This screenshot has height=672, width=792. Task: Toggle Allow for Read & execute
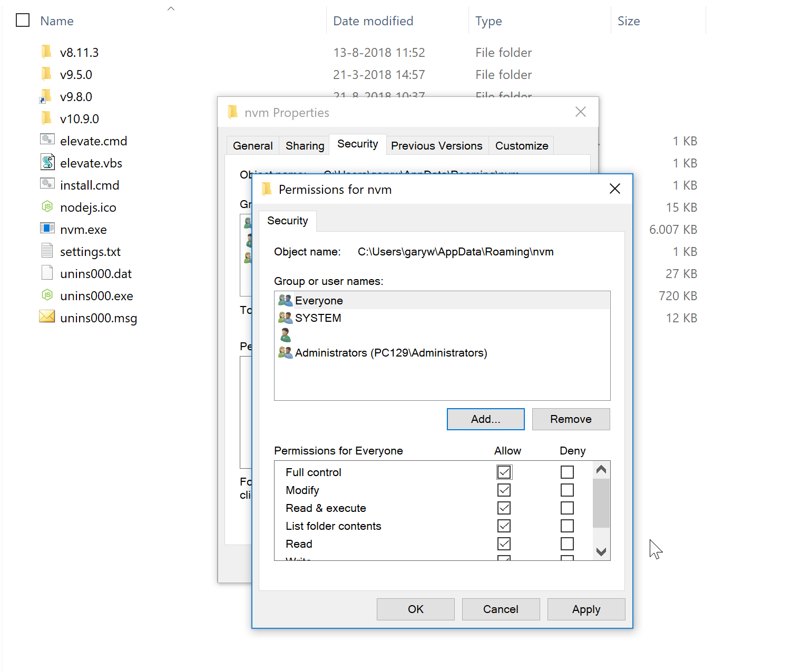tap(504, 508)
